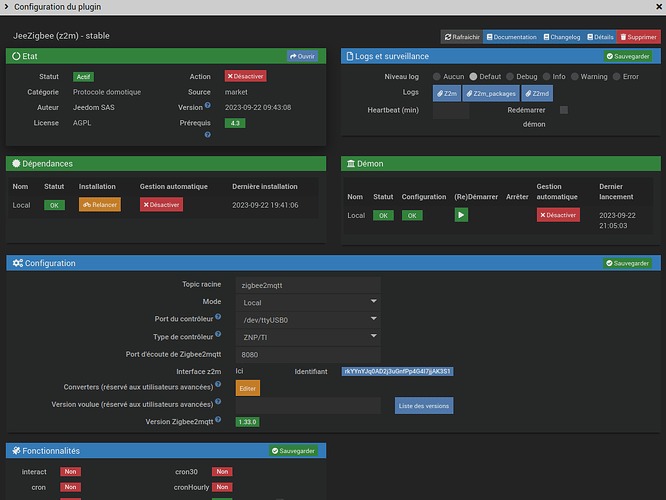
Task: Open the Changelog button
Action: [x=562, y=37]
